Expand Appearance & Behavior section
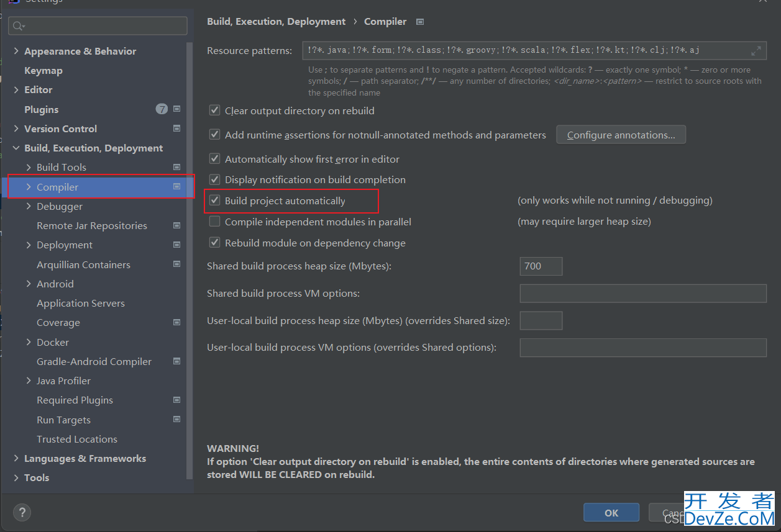Image resolution: width=781 pixels, height=532 pixels. 16,51
